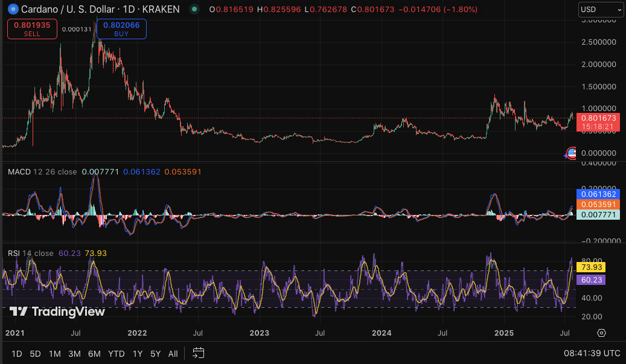Click the 2024 label on the time axis
Image resolution: width=626 pixels, height=364 pixels.
pos(382,333)
